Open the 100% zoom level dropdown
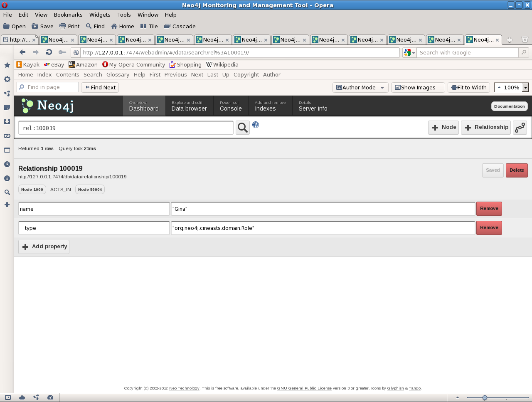Viewport: 532px width, 402px height. click(525, 88)
